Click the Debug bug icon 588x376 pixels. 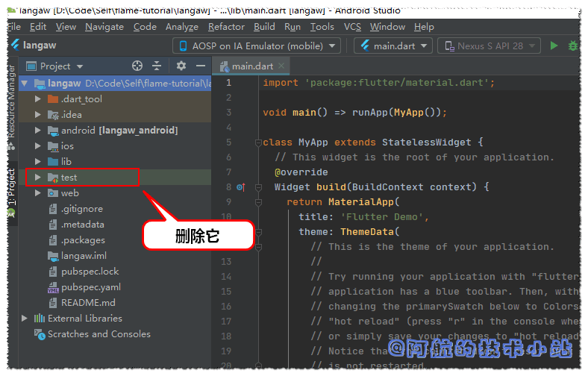pyautogui.click(x=573, y=46)
